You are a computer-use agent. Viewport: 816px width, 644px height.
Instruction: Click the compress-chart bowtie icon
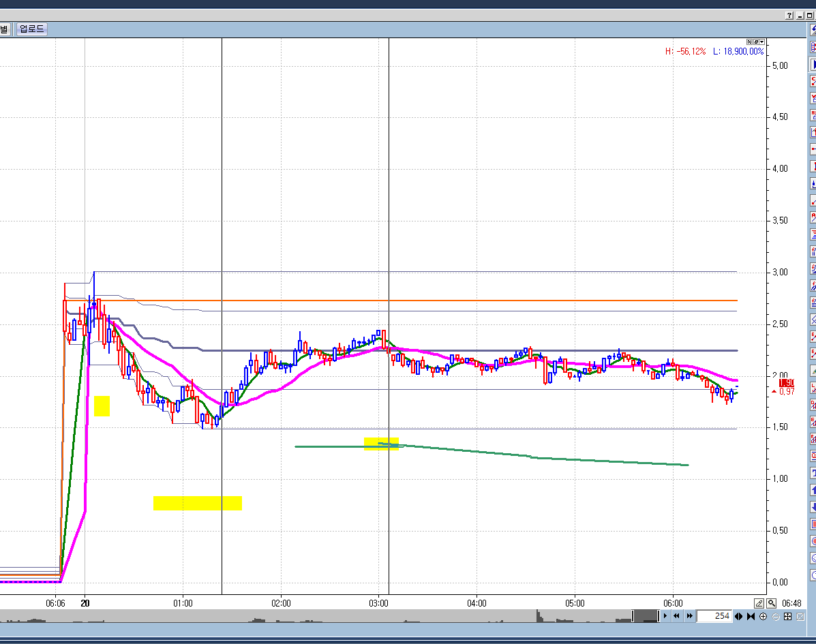(x=751, y=616)
